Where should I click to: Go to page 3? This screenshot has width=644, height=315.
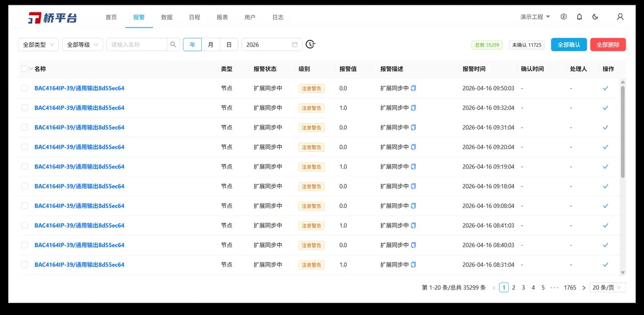(523, 288)
